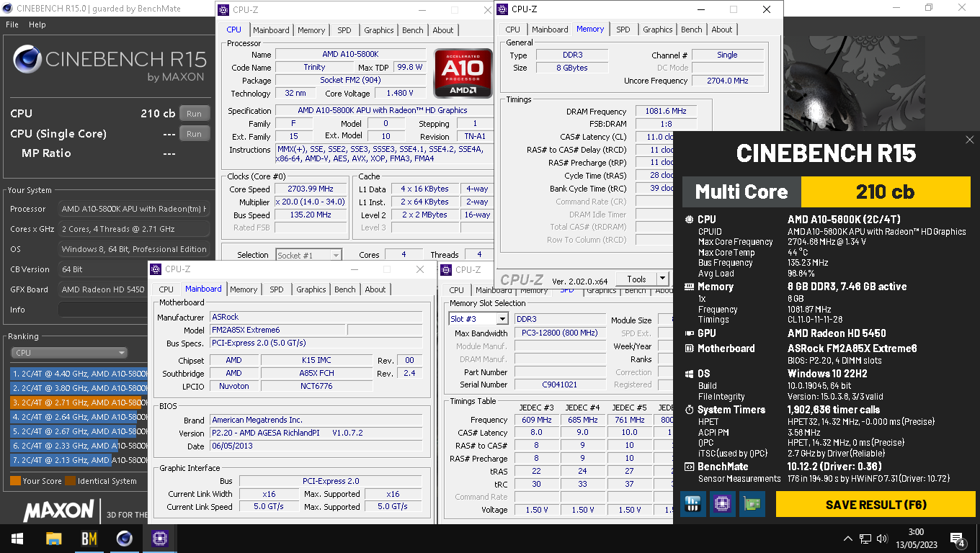Click the title icon of CPU-Z mainboard window
Image resolution: width=980 pixels, height=553 pixels.
(156, 269)
